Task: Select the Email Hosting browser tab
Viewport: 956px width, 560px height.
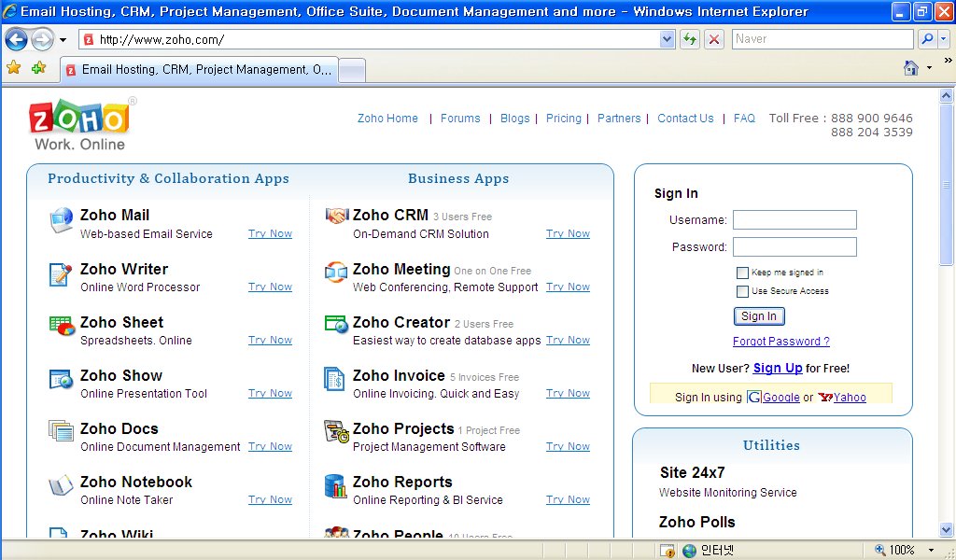Action: [200, 69]
